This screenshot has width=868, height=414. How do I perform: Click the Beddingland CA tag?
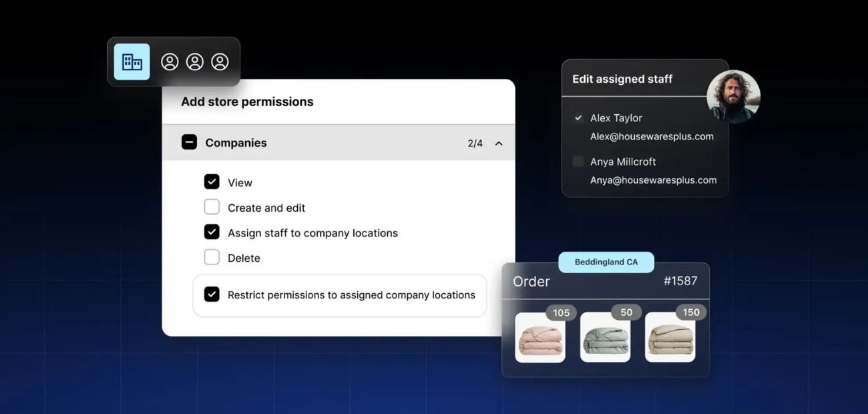pyautogui.click(x=606, y=262)
